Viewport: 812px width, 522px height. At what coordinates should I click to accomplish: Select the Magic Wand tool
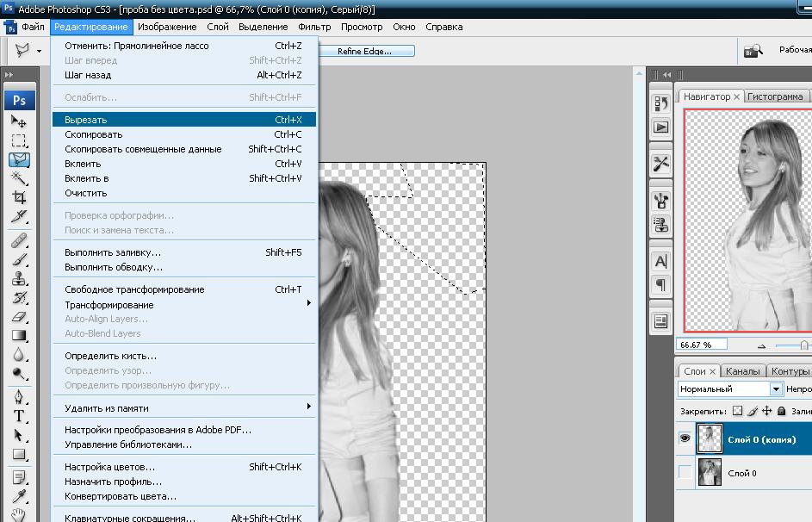(19, 178)
